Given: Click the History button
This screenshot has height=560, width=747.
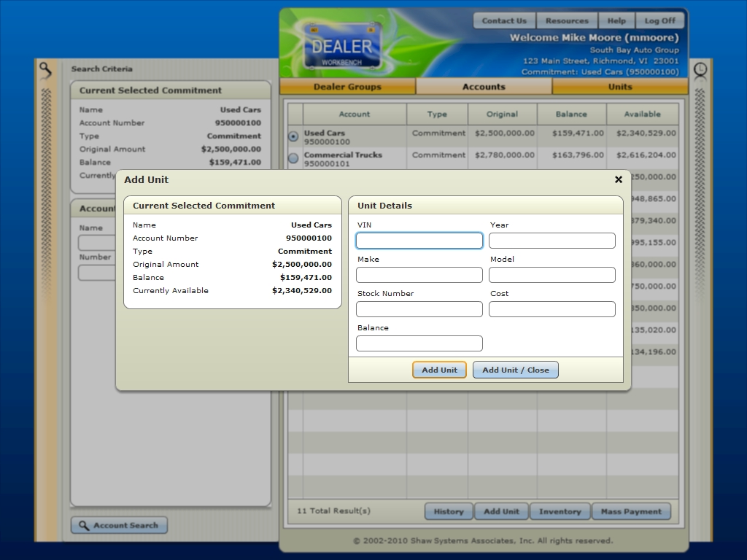Looking at the screenshot, I should point(449,511).
